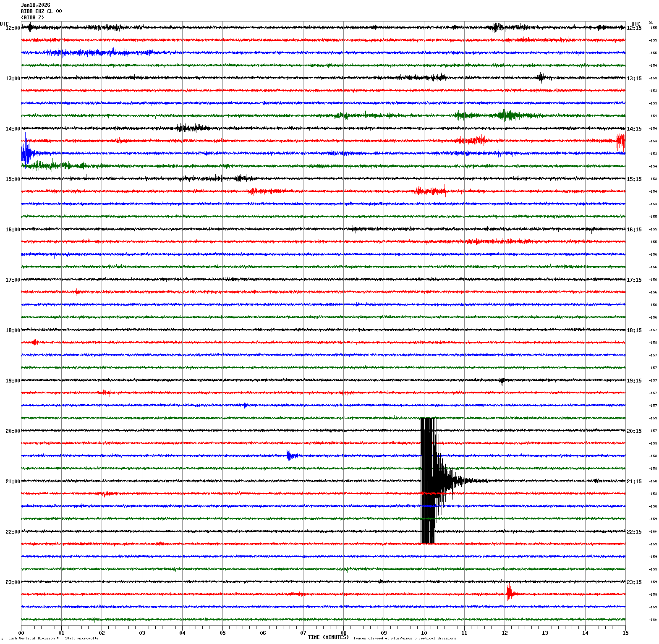Viewport: 659px width, 644px height.
Task: Click the TIME (MINUTES) axis title
Action: [328, 637]
